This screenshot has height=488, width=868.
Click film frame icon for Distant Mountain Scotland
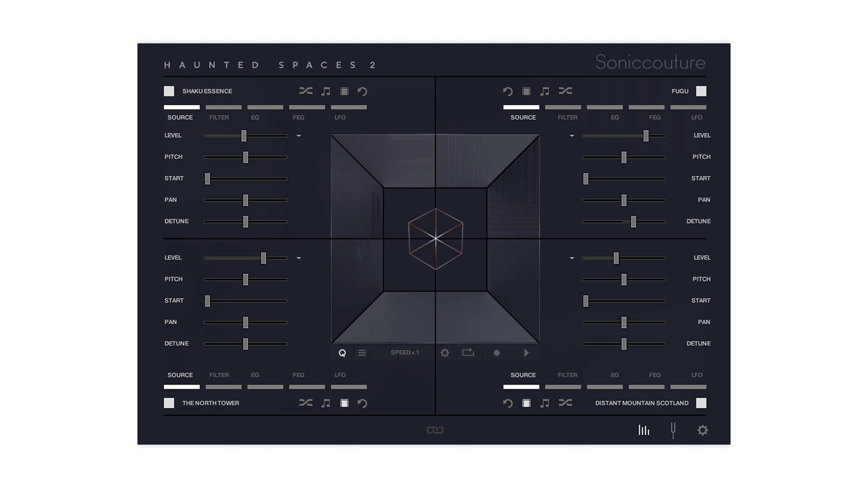(x=526, y=403)
